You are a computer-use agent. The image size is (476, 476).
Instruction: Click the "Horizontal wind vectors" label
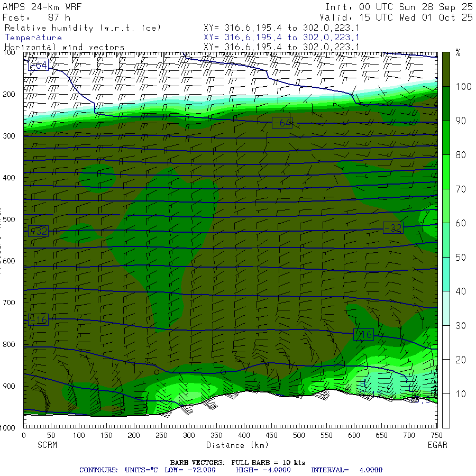(x=65, y=48)
